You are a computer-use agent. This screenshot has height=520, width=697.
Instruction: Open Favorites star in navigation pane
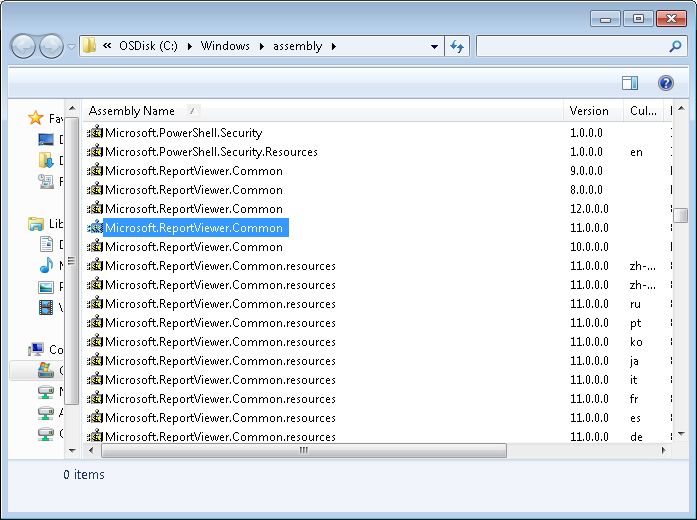point(35,118)
